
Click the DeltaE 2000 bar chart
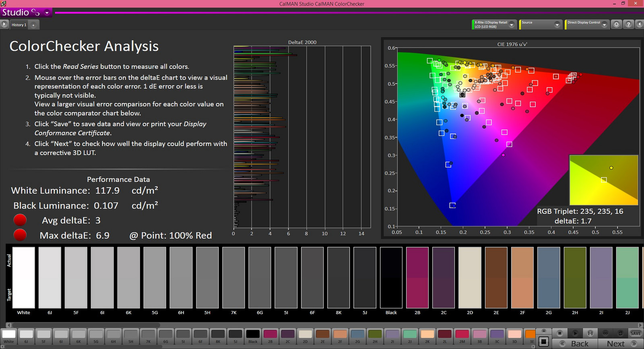click(x=302, y=137)
